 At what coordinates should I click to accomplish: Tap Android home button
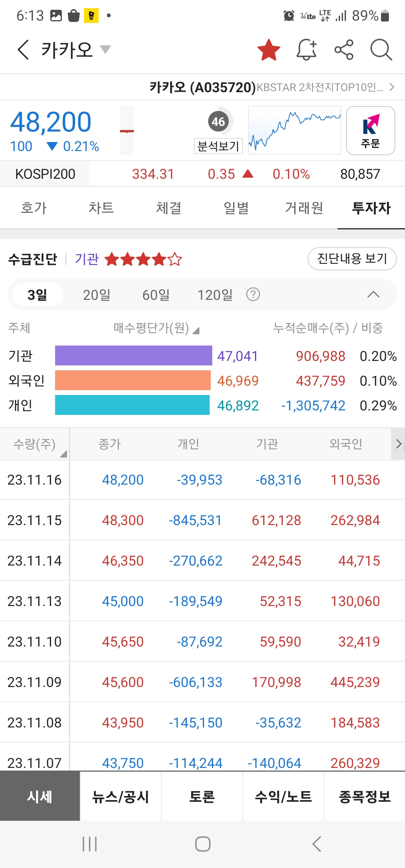(202, 844)
